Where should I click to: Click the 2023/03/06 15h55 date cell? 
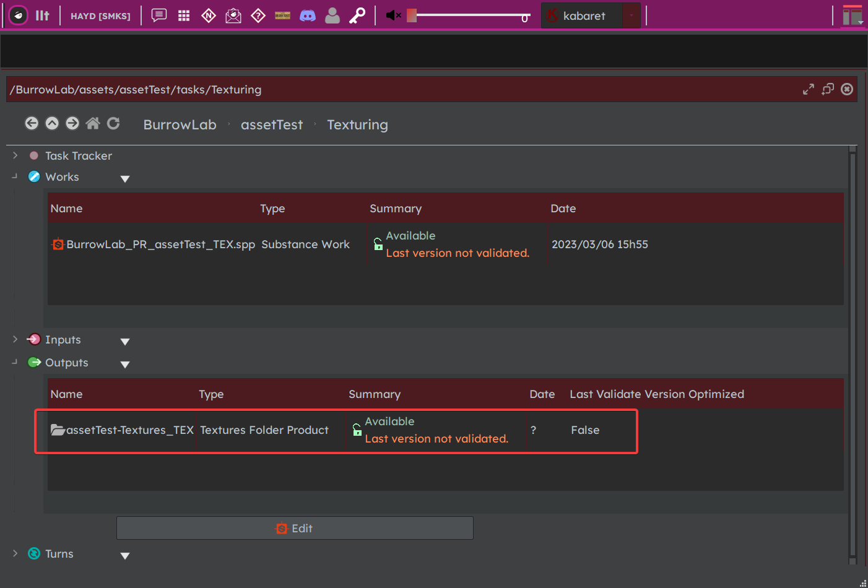click(600, 244)
